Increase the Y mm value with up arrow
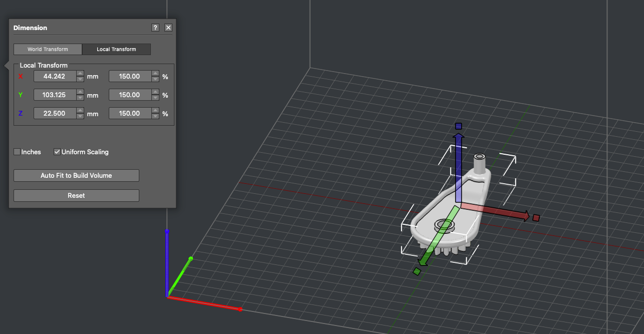 click(x=80, y=92)
